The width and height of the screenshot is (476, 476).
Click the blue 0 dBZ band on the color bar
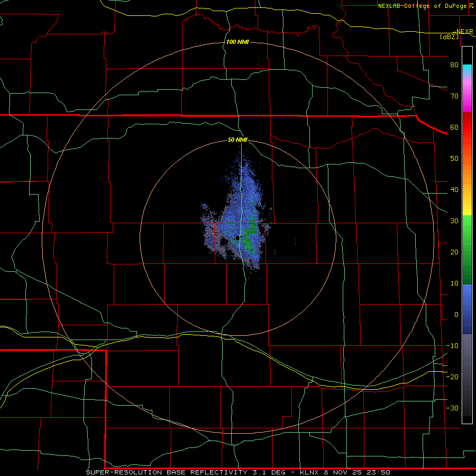coord(467,309)
